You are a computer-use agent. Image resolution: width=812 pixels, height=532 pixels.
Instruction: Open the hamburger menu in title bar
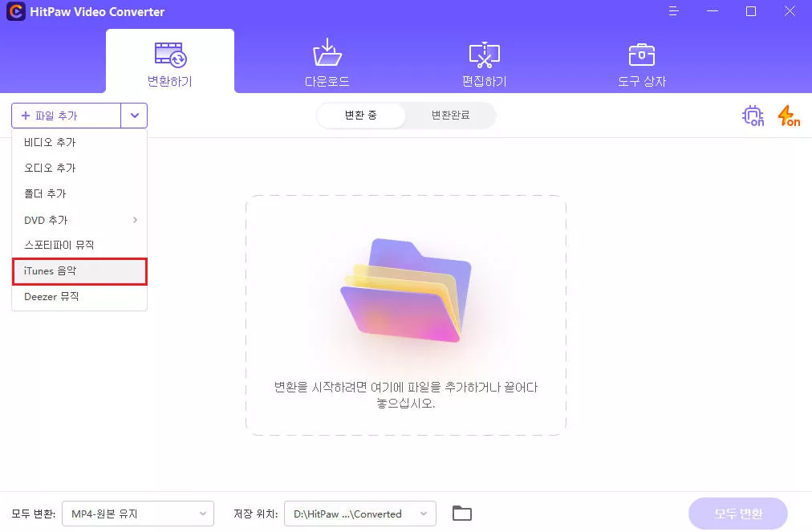coord(673,11)
